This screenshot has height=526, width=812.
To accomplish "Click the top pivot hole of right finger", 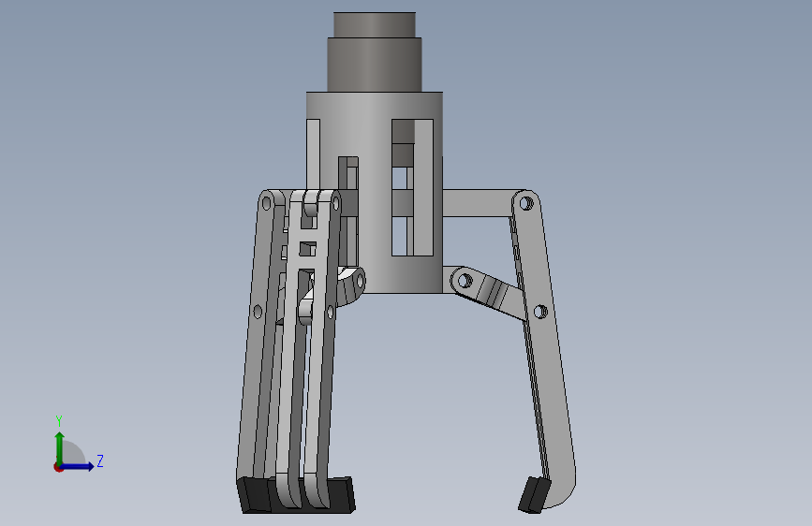I will (x=526, y=202).
